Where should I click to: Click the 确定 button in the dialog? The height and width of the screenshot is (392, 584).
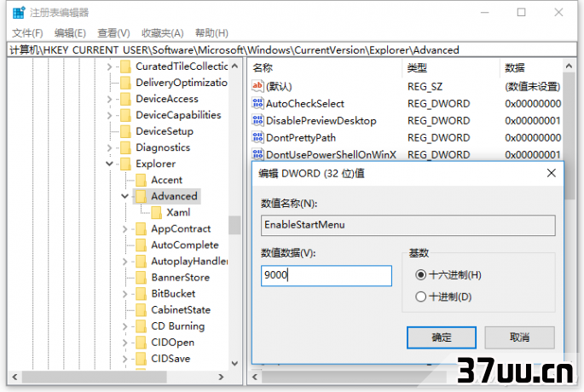click(442, 337)
